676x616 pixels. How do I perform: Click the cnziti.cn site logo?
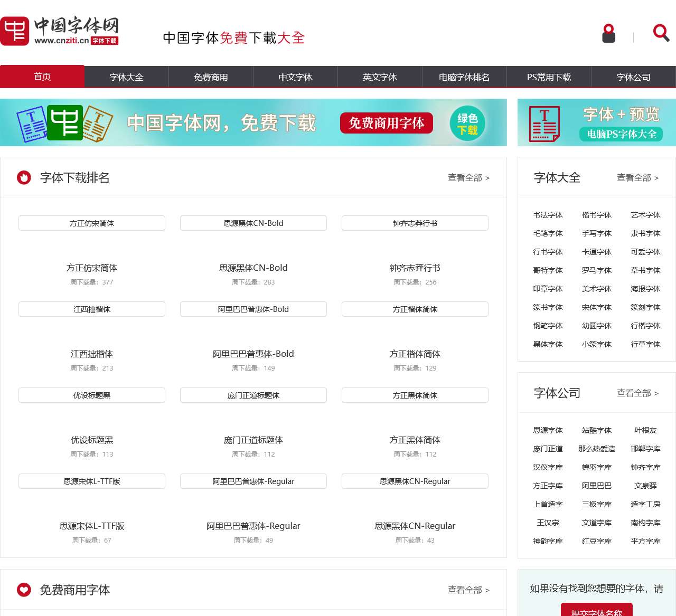59,31
